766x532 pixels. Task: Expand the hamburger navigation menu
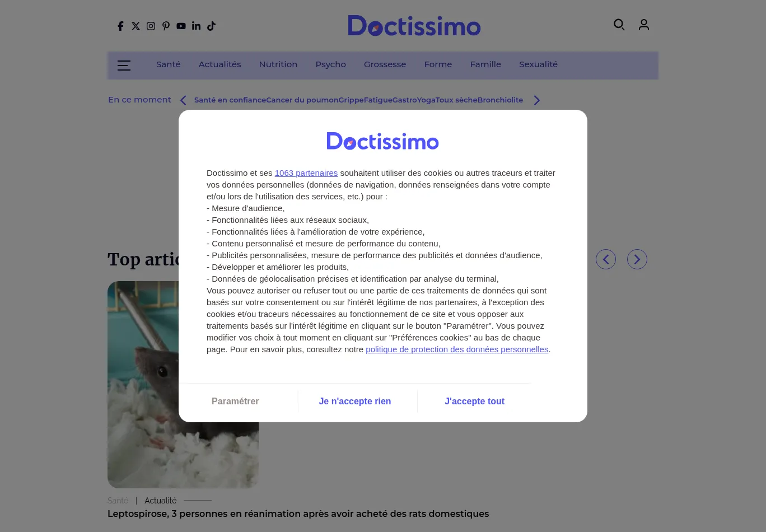124,66
